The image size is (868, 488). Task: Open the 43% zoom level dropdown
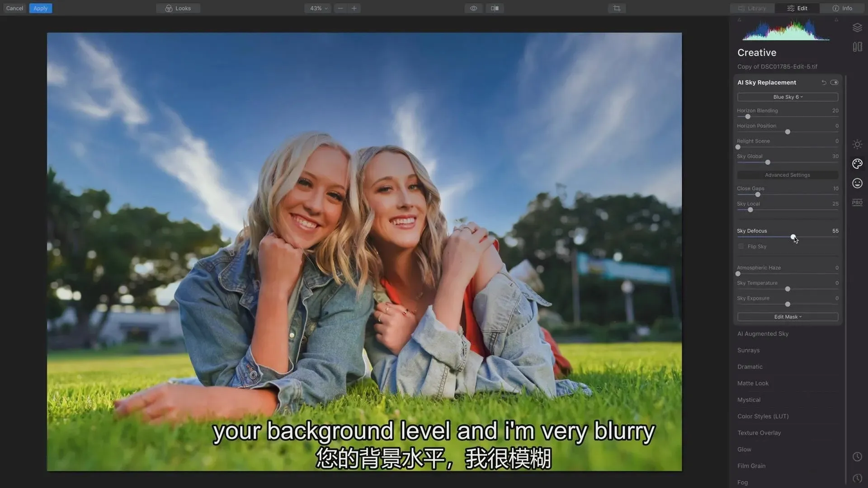coord(318,8)
